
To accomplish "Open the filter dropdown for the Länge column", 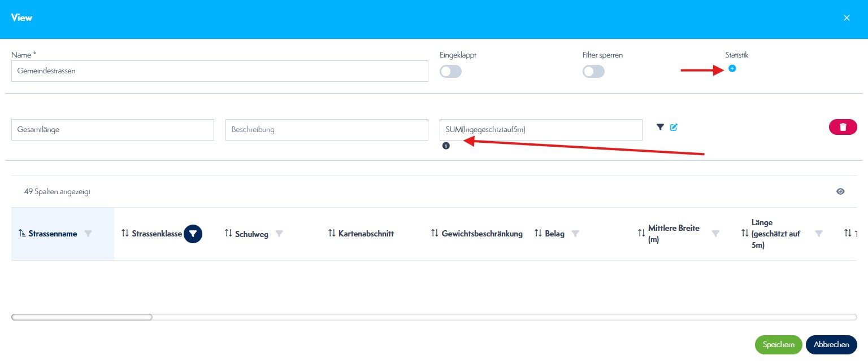I will point(818,234).
